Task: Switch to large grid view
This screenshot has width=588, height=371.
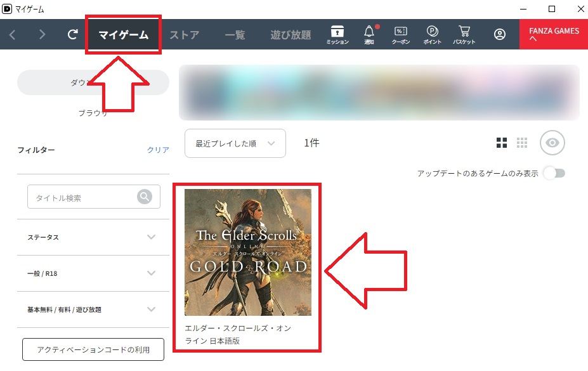Action: pos(501,143)
